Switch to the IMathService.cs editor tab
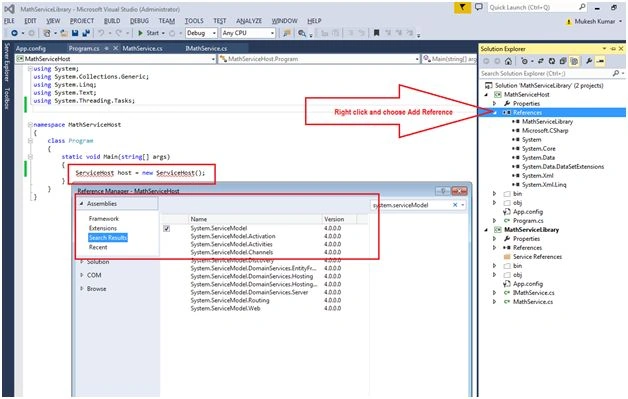The image size is (628, 399). [x=206, y=48]
